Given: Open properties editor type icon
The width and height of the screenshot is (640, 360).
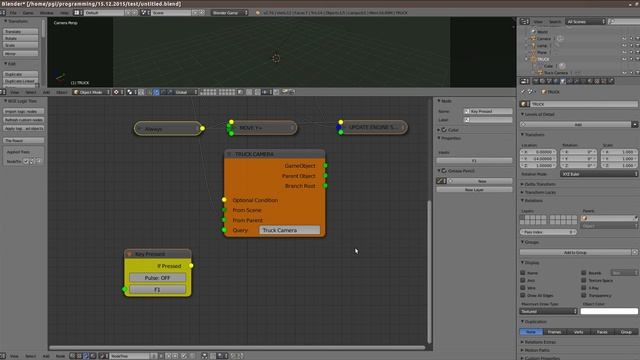Looking at the screenshot, I should (x=525, y=81).
